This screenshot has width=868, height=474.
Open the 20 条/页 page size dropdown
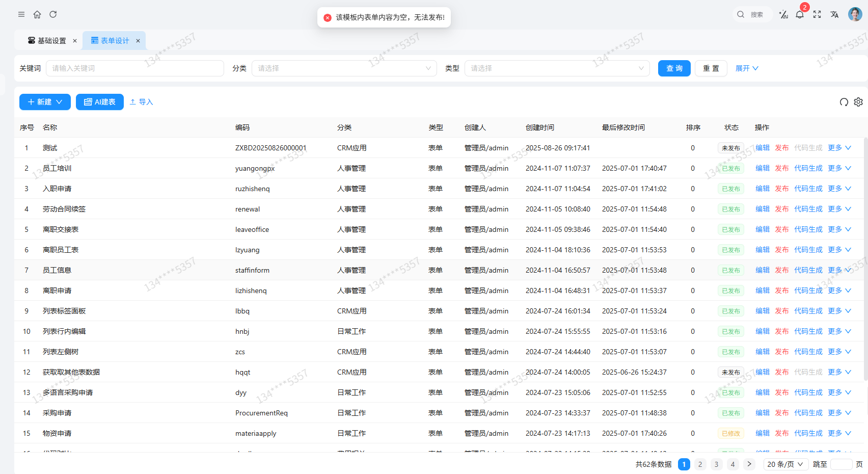[x=785, y=464]
